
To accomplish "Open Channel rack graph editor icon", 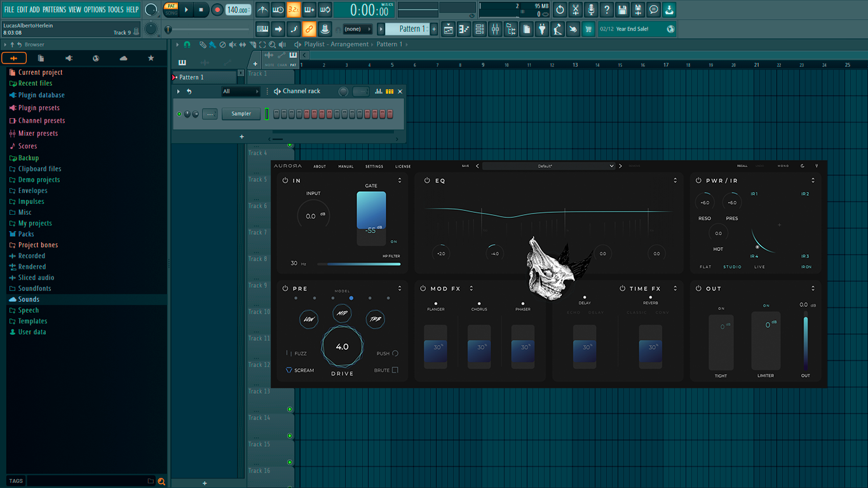I will [x=379, y=91].
